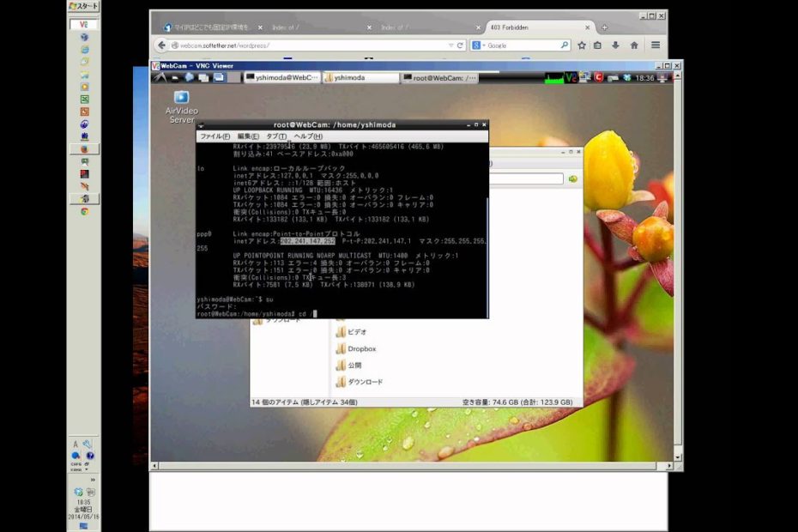Viewport: 798px width, 532px height.
Task: Go to the Firefox home page
Action: pyautogui.click(x=634, y=45)
